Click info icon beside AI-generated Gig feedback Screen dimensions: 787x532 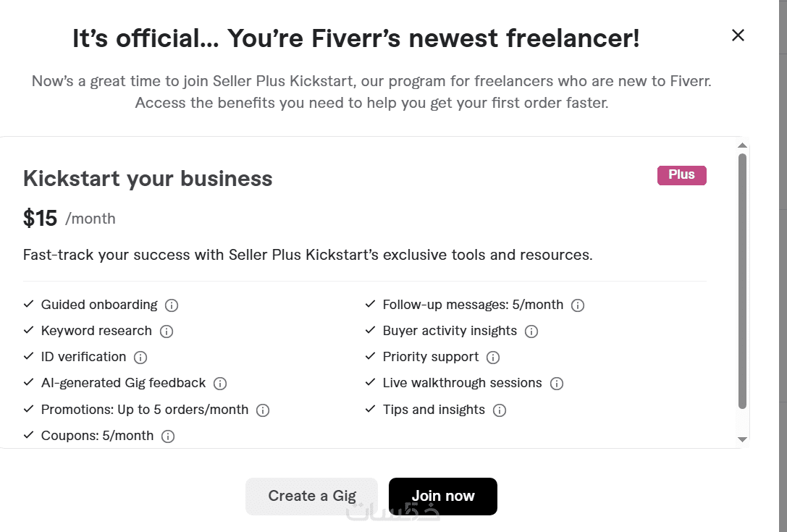(220, 384)
